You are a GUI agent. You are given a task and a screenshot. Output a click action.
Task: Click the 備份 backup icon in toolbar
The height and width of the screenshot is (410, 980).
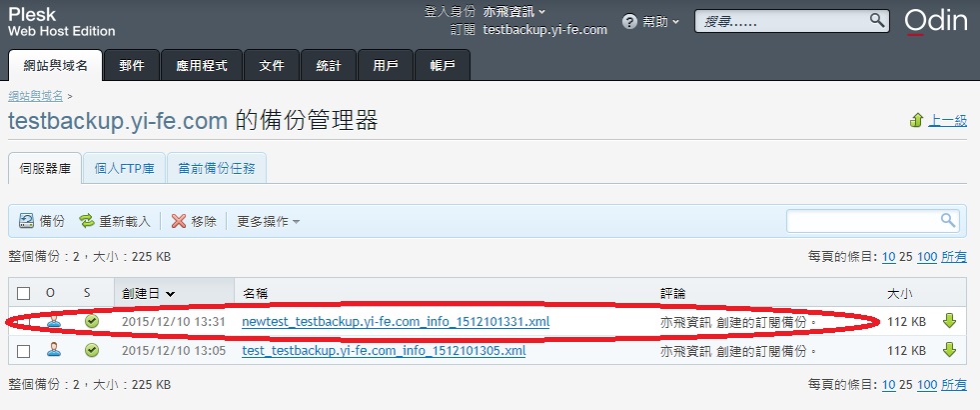click(x=28, y=221)
